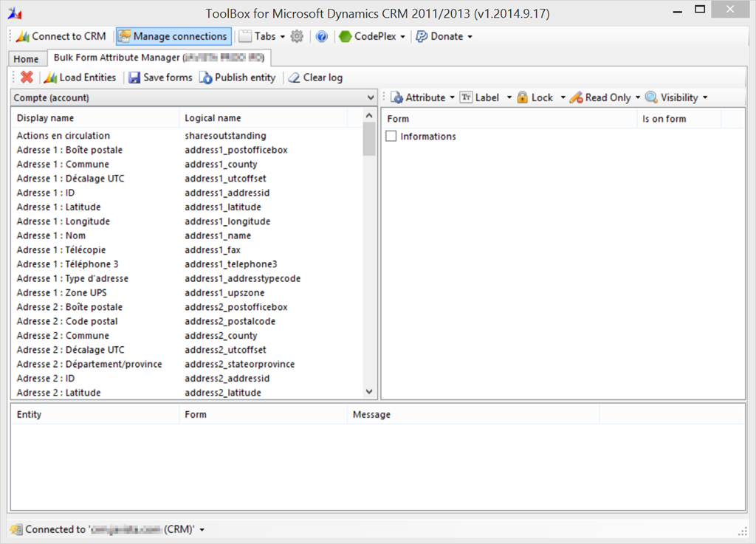Screen dimensions: 756x544
Task: Click 'address1_addresstypecode' logical name
Action: pos(242,278)
